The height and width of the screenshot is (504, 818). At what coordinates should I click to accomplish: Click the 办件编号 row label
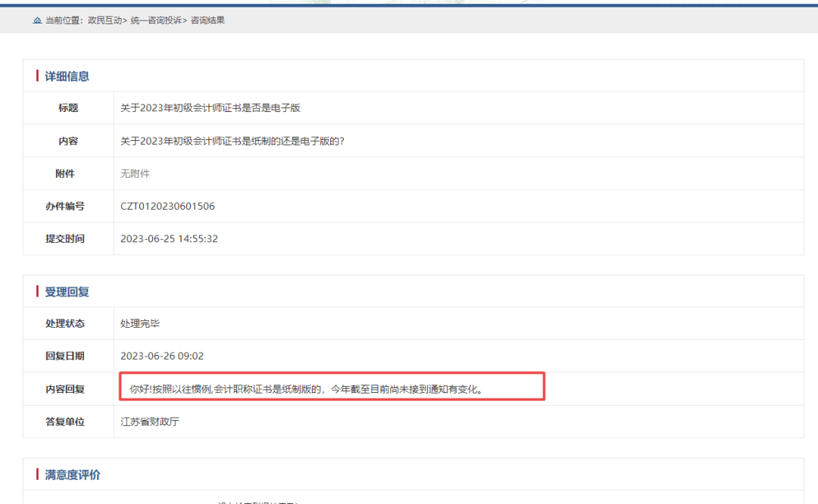coord(64,206)
